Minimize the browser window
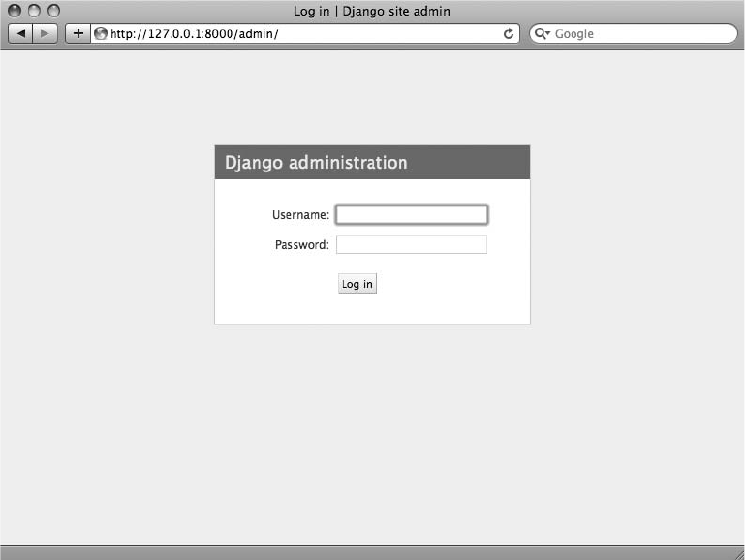The width and height of the screenshot is (745, 560). tap(34, 11)
